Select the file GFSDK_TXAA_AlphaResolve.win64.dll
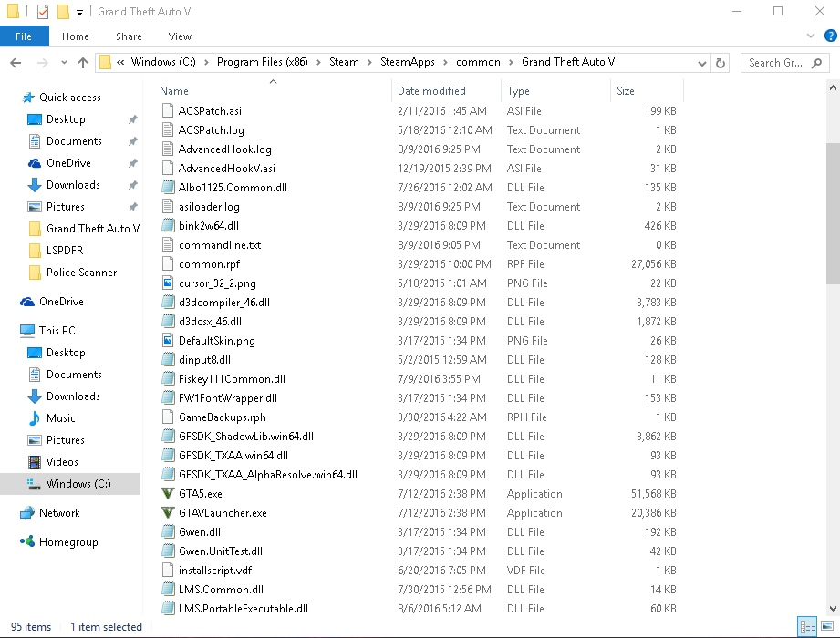This screenshot has height=638, width=840. pos(268,474)
